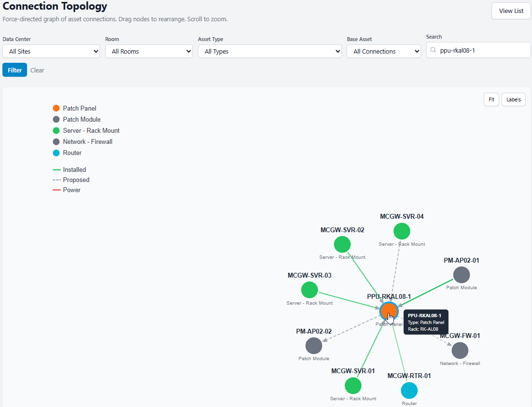This screenshot has height=407, width=532.
Task: Expand the Asset Type dropdown
Action: click(x=270, y=51)
